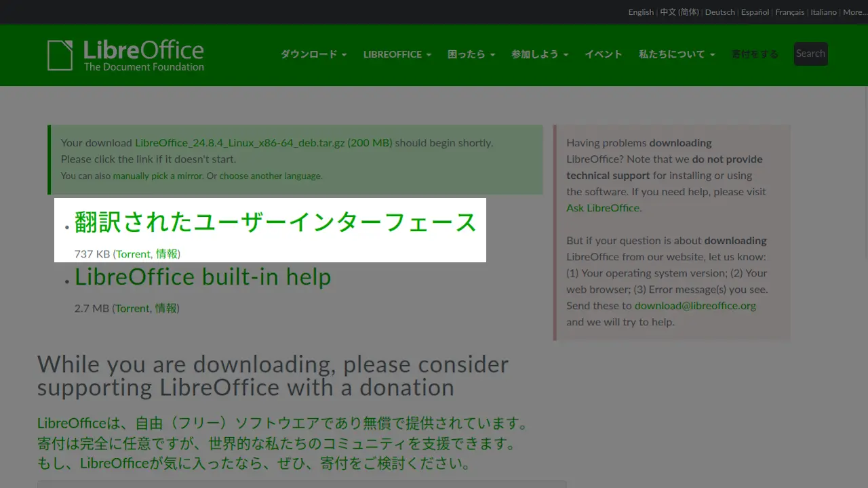Open the 参加しよう dropdown
868x488 pixels.
539,54
